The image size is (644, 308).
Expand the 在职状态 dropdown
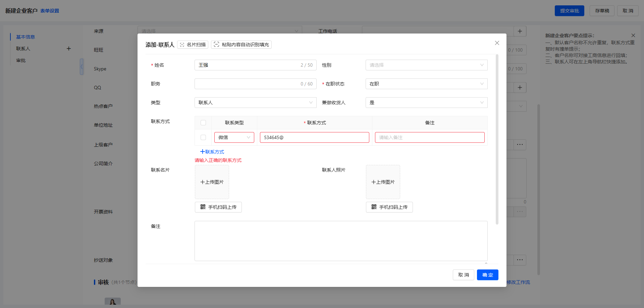(x=426, y=84)
